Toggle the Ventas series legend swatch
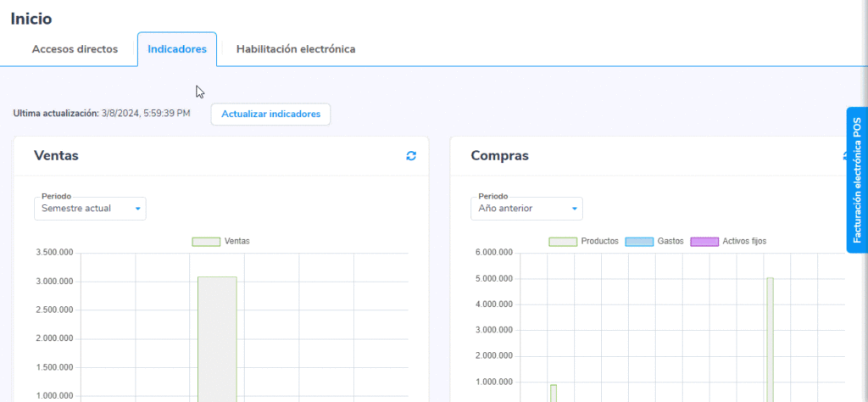868x402 pixels. pos(206,242)
